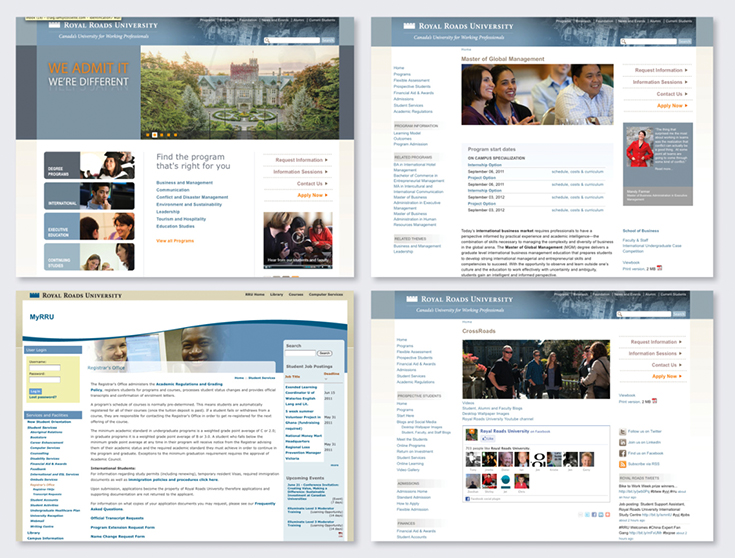Click LinkedIn icon on CrossRoads page
This screenshot has height=558, width=735.
(622, 442)
